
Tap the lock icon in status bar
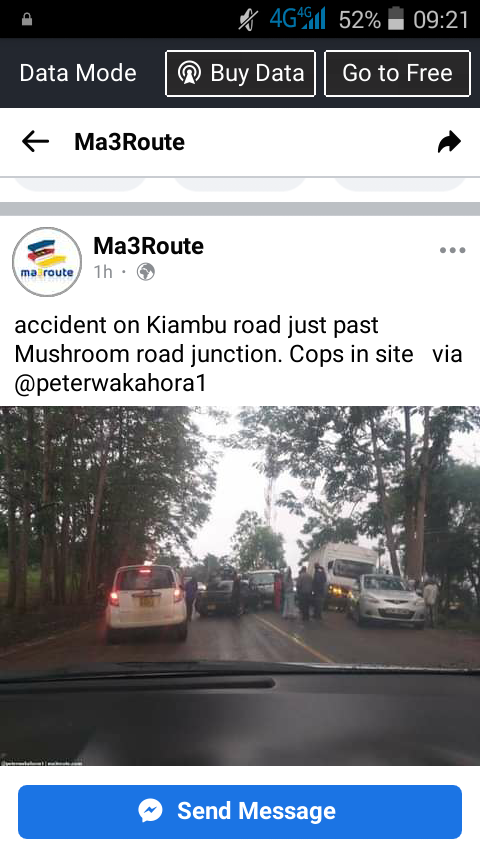pos(27,20)
